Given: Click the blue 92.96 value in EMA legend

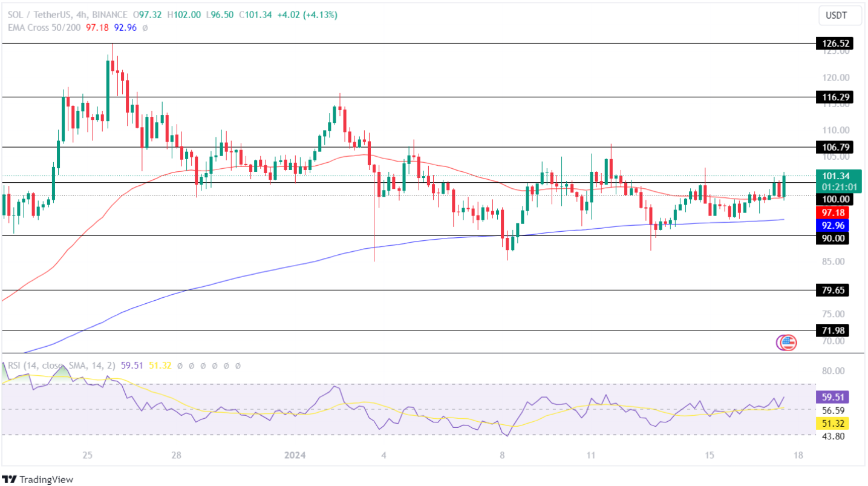Looking at the screenshot, I should pos(125,27).
